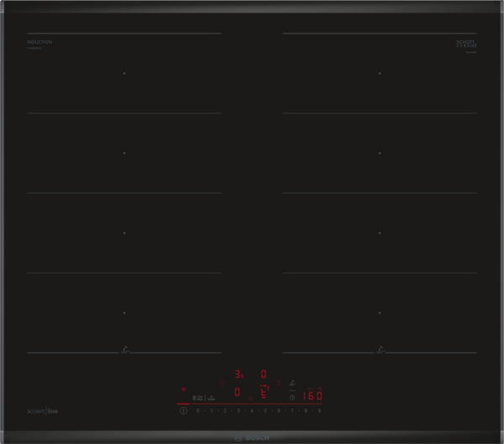Viewport: 504px width, 444px height.
Task: Tap the timer clock icon
Action: point(291,398)
